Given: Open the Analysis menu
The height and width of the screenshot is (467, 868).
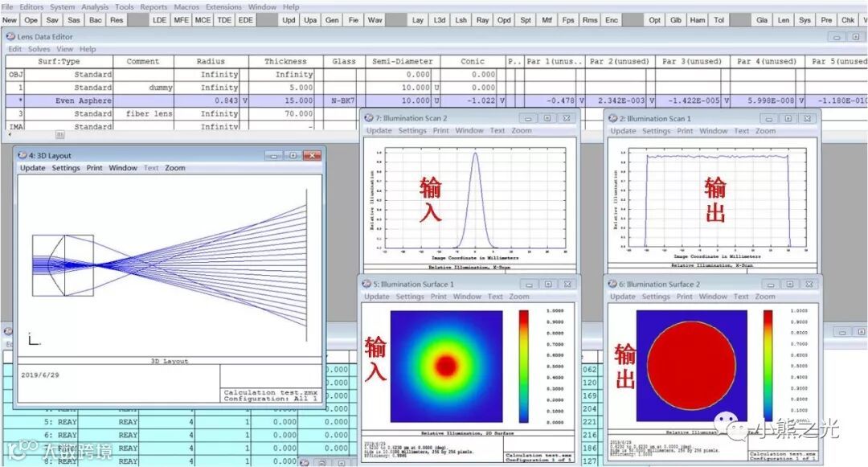Looking at the screenshot, I should (95, 6).
